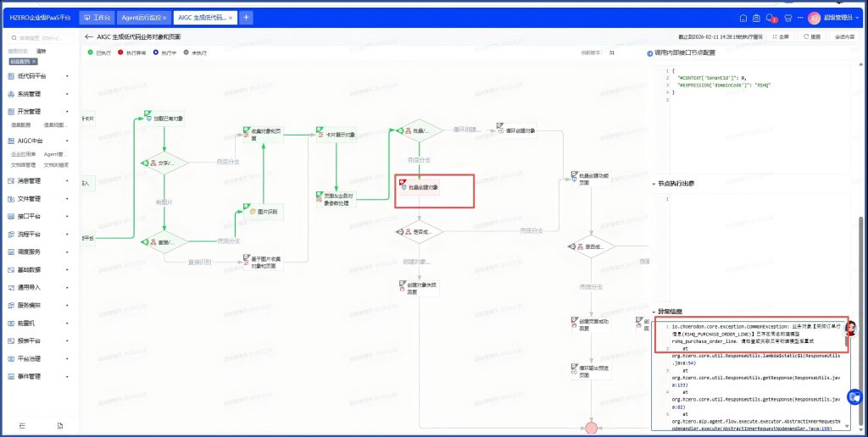Click the home icon in top header
The height and width of the screenshot is (437, 868).
coord(743,18)
